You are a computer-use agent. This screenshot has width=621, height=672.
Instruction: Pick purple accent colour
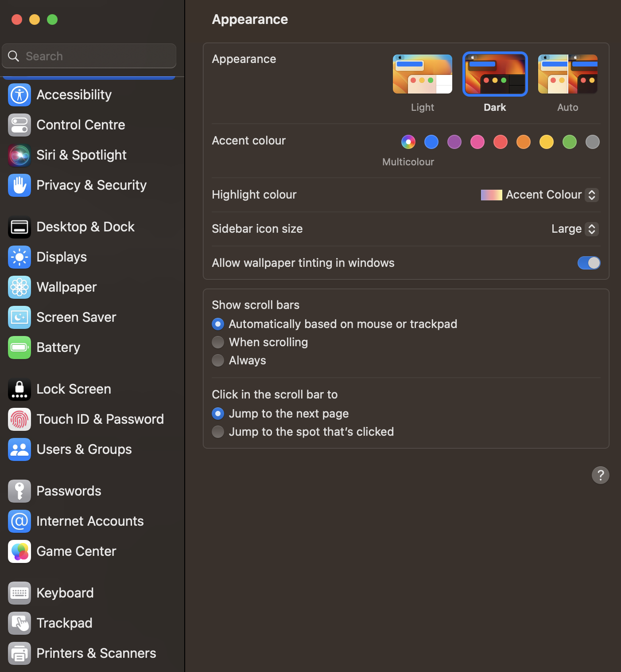454,142
